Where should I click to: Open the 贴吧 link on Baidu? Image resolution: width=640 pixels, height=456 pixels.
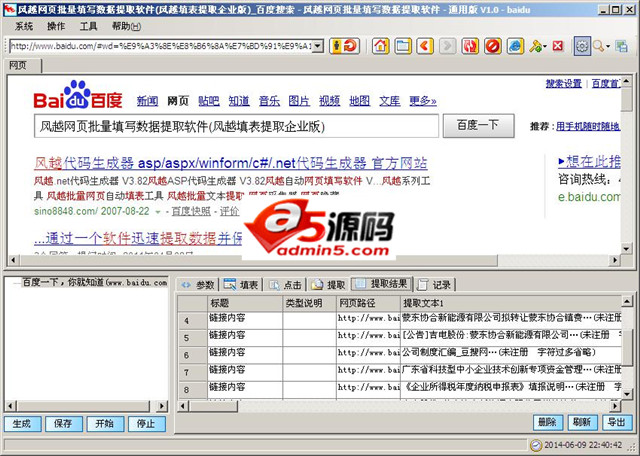point(209,101)
